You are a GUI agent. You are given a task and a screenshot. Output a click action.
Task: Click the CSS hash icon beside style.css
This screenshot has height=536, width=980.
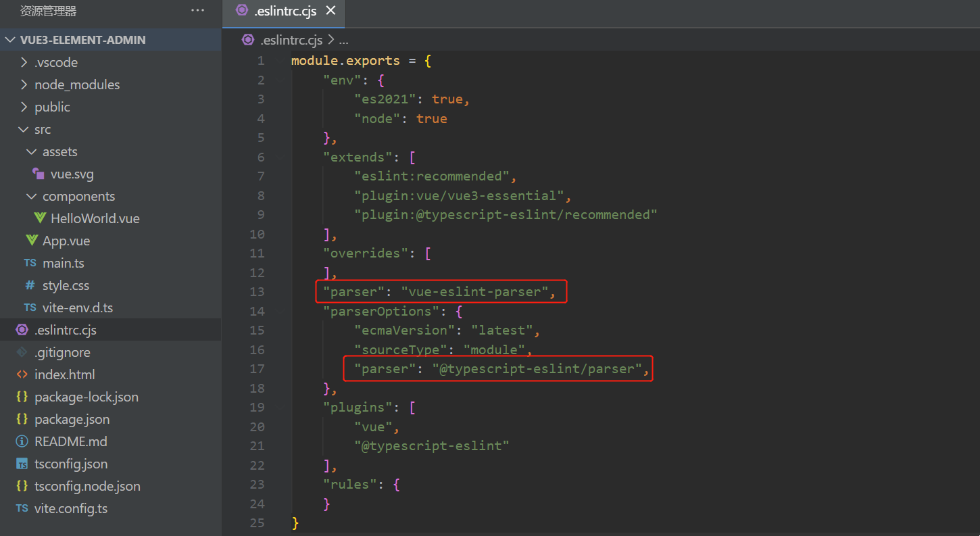point(30,285)
